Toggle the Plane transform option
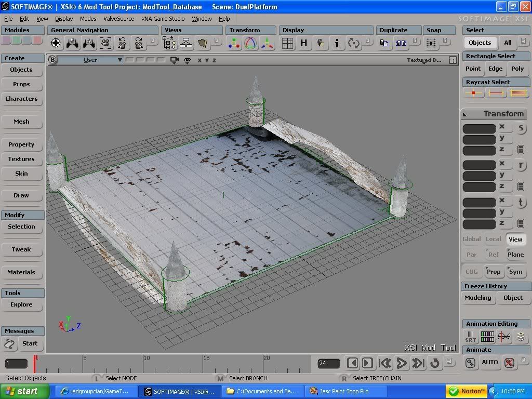 pyautogui.click(x=515, y=255)
